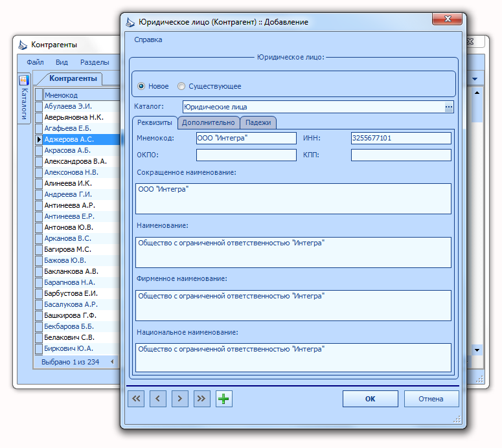Click the Каталоги sidebar icon in Контрагенты window
502x448 pixels.
point(24,80)
